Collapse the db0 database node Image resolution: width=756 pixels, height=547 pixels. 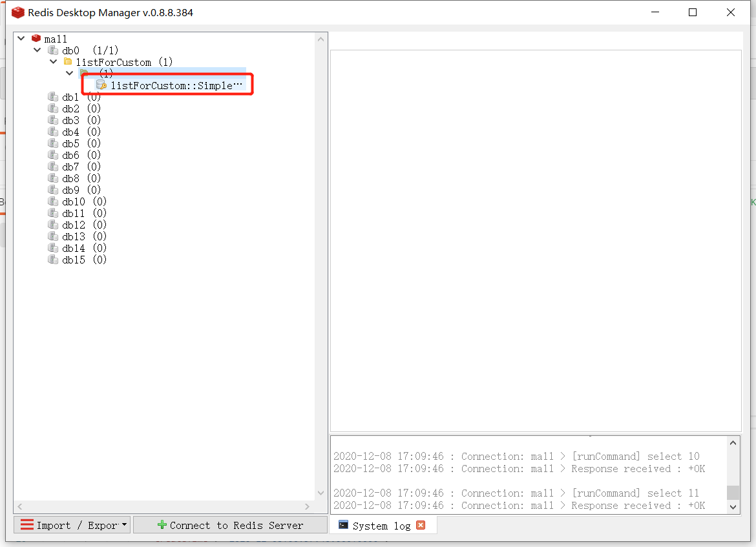click(37, 50)
